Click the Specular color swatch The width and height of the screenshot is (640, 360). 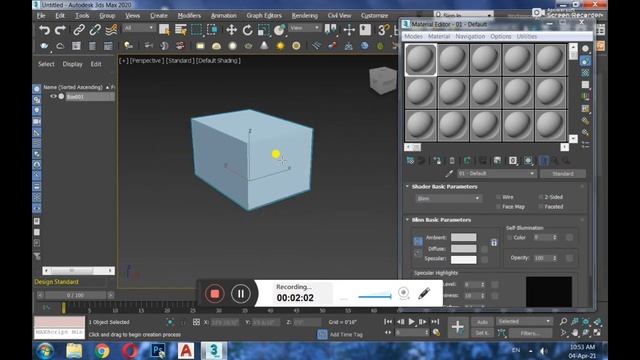[464, 259]
